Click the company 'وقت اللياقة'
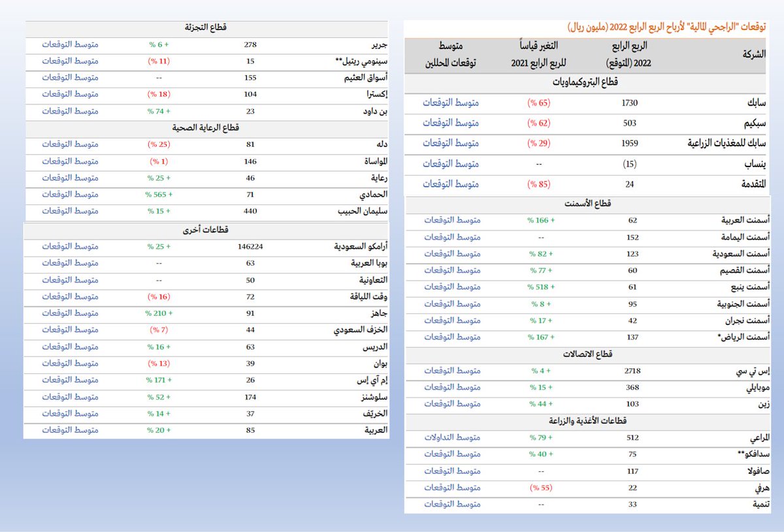Viewport: 784px width, 532px height. 368,296
